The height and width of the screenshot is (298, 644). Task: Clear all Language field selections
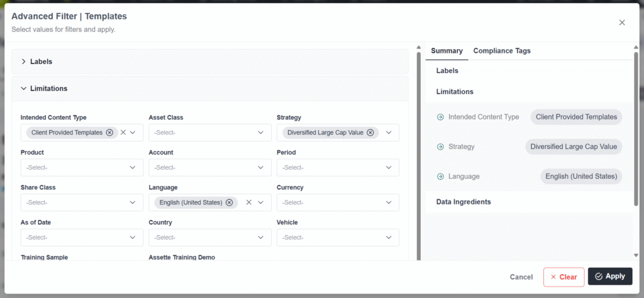tap(248, 202)
